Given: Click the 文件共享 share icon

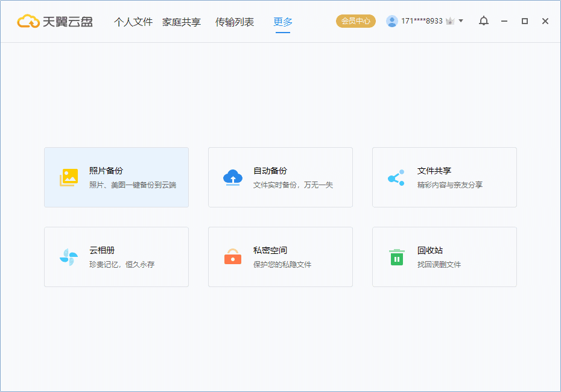Looking at the screenshot, I should [396, 177].
